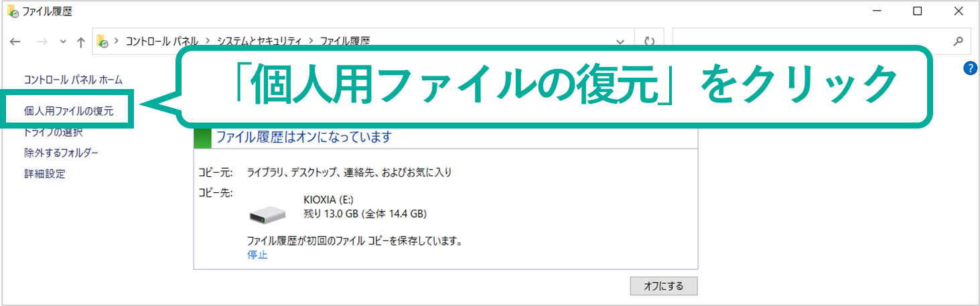The width and height of the screenshot is (980, 306).
Task: Click 残り 13.0 GB capacity text
Action: (x=365, y=214)
